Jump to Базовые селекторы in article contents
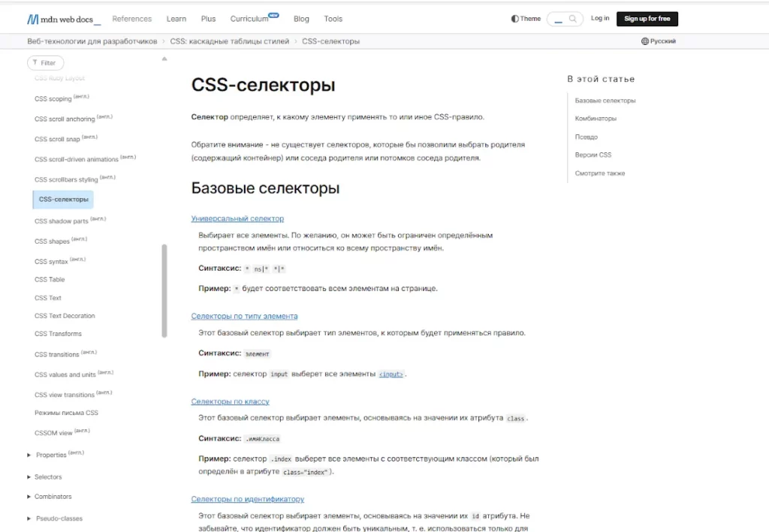The height and width of the screenshot is (532, 769). [605, 101]
